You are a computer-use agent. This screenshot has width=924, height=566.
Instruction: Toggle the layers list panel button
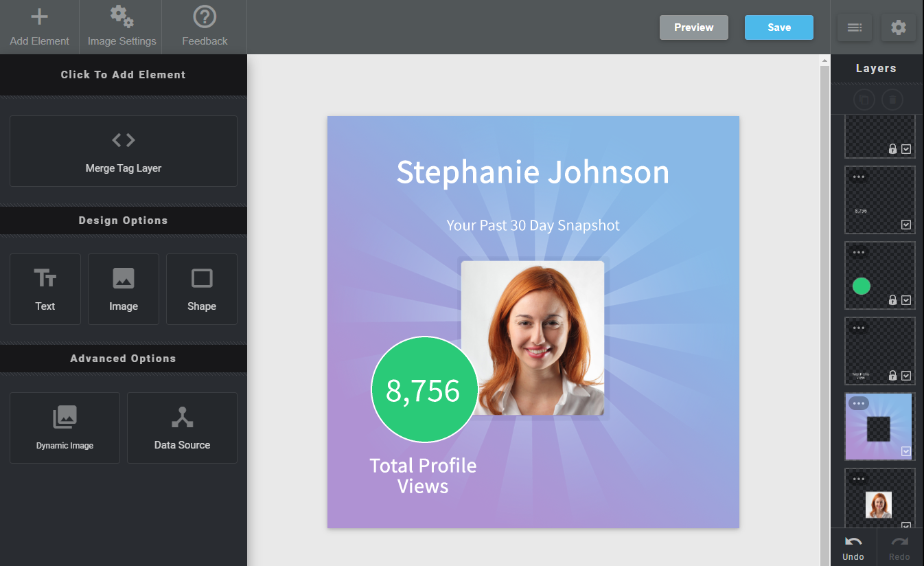855,27
